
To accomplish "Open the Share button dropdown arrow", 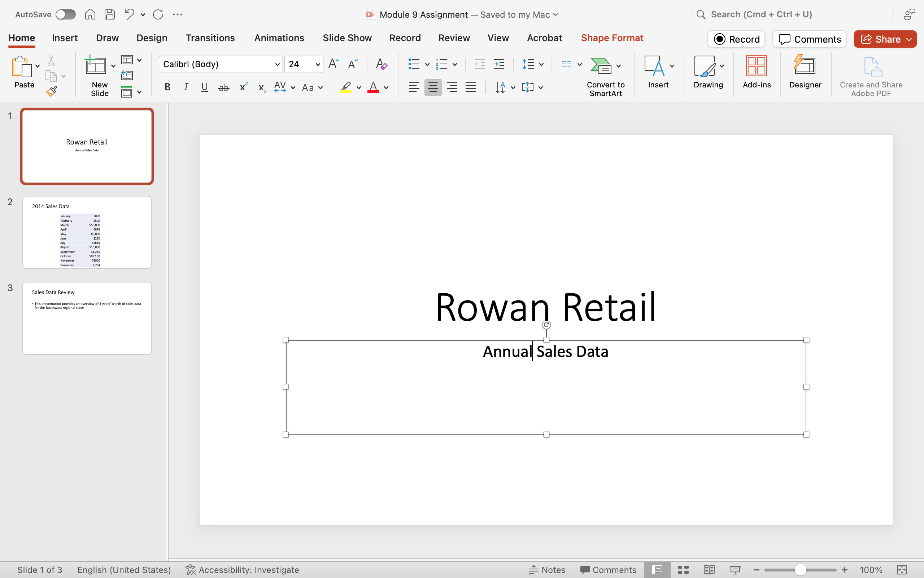I will (x=909, y=39).
